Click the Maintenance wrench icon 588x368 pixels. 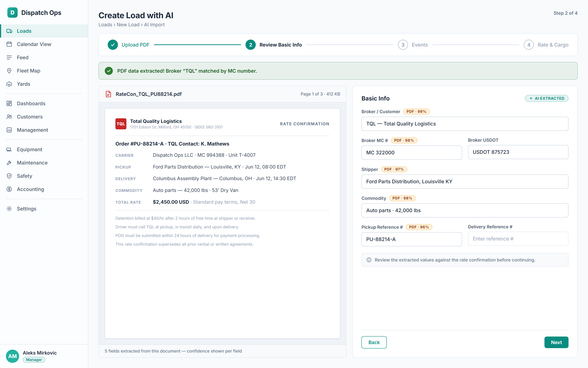tap(9, 163)
